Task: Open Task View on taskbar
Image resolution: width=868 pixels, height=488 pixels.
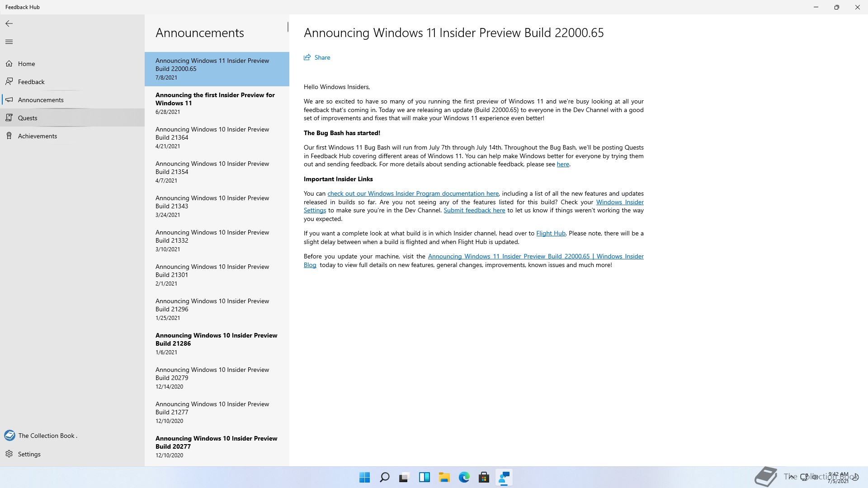Action: (x=404, y=478)
